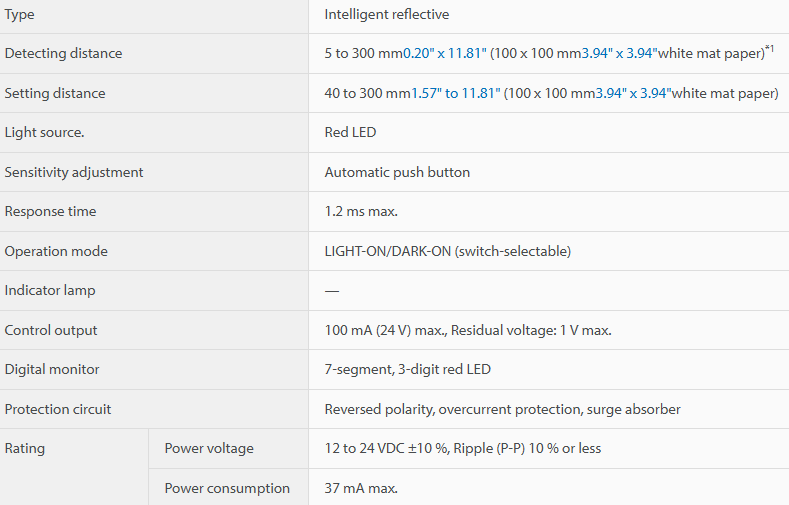Click the '37 mA max.' power consumption value
The width and height of the screenshot is (789, 505).
tap(361, 488)
